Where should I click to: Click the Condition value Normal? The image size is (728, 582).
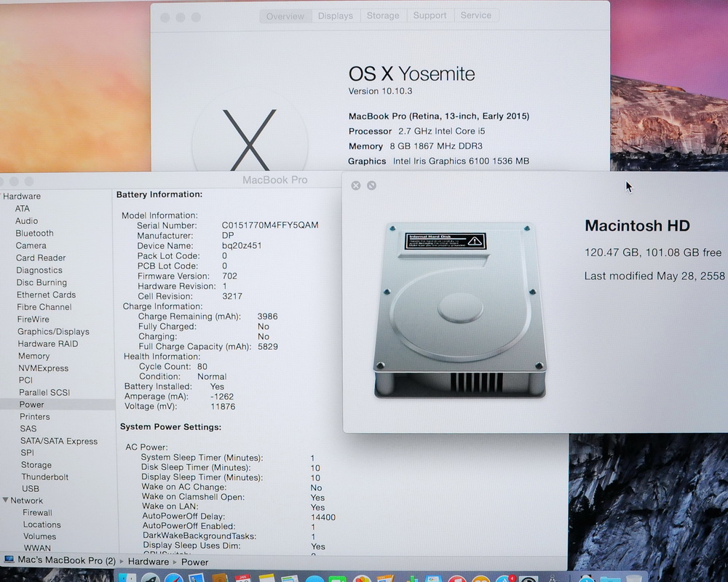click(212, 376)
